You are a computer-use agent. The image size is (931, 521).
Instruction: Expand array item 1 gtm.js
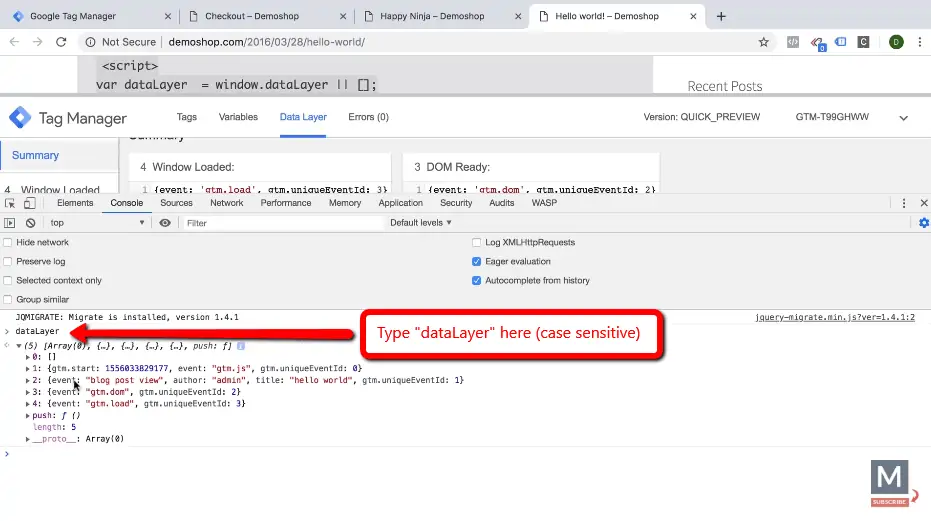27,369
